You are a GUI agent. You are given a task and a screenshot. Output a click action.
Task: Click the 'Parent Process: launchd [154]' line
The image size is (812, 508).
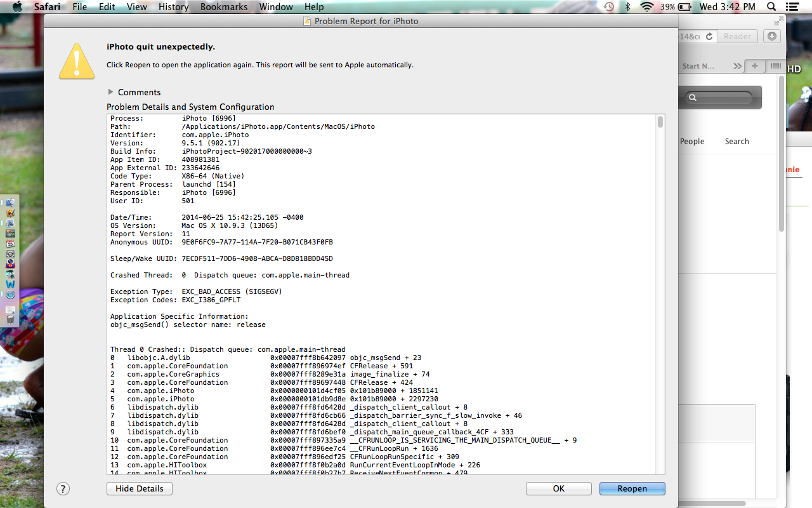click(x=173, y=184)
